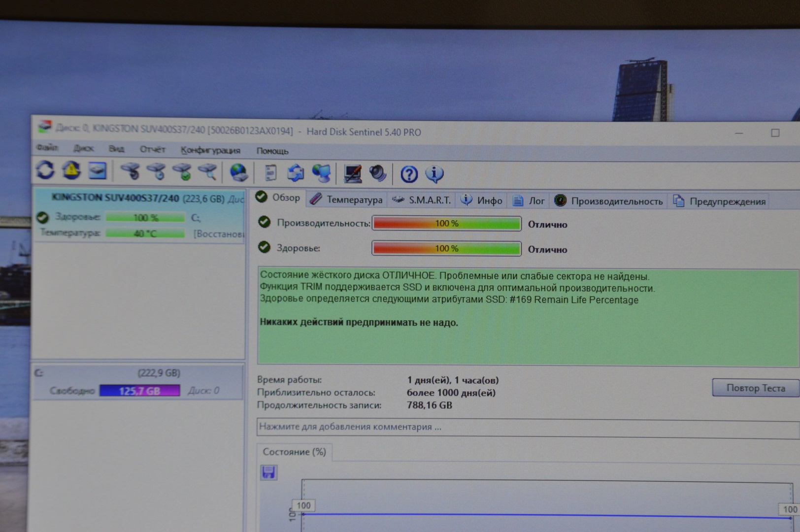Click the disk with green checkmark icon
The height and width of the screenshot is (532, 800).
[182, 172]
